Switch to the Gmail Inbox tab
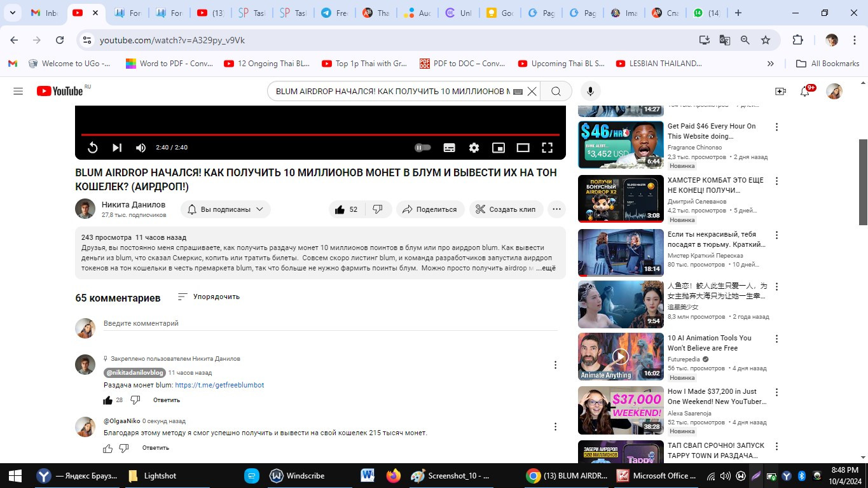Viewport: 868px width, 488px height. [44, 13]
